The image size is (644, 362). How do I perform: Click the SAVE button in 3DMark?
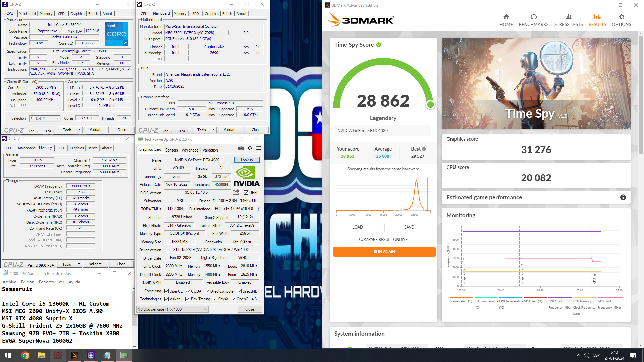409,227
